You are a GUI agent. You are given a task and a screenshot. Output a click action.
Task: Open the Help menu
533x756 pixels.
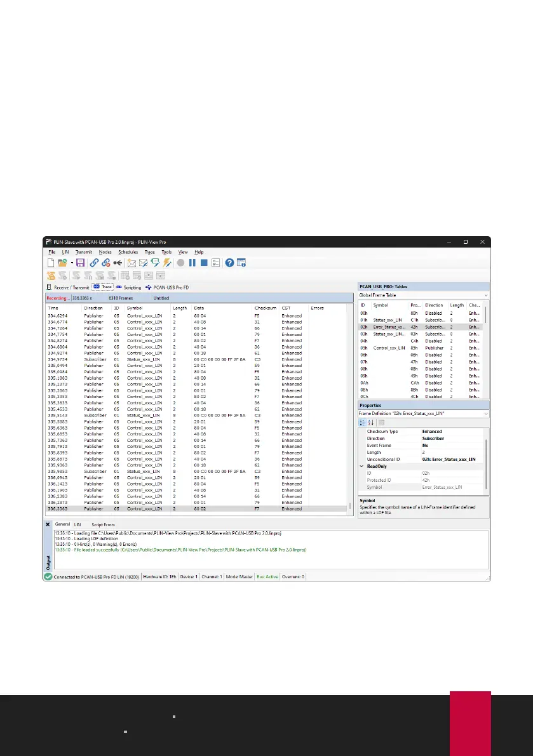pyautogui.click(x=199, y=252)
